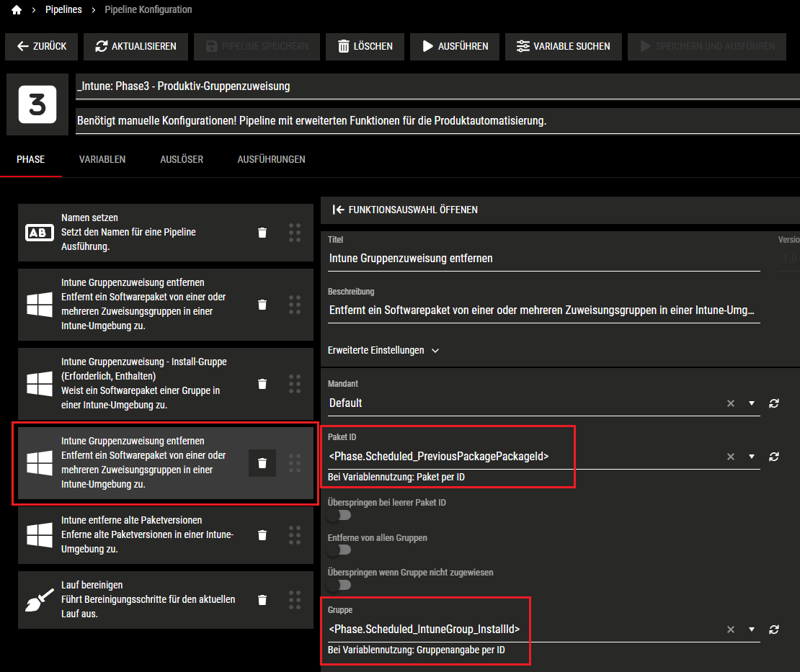This screenshot has height=672, width=800.
Task: Click refresh icon next to Gruppe field
Action: tap(774, 630)
